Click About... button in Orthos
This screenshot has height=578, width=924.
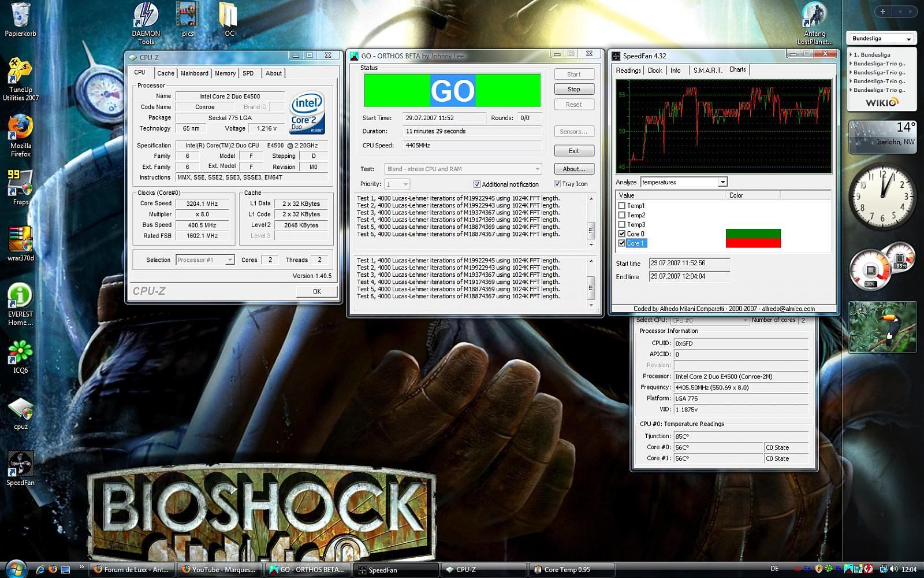[x=574, y=169]
